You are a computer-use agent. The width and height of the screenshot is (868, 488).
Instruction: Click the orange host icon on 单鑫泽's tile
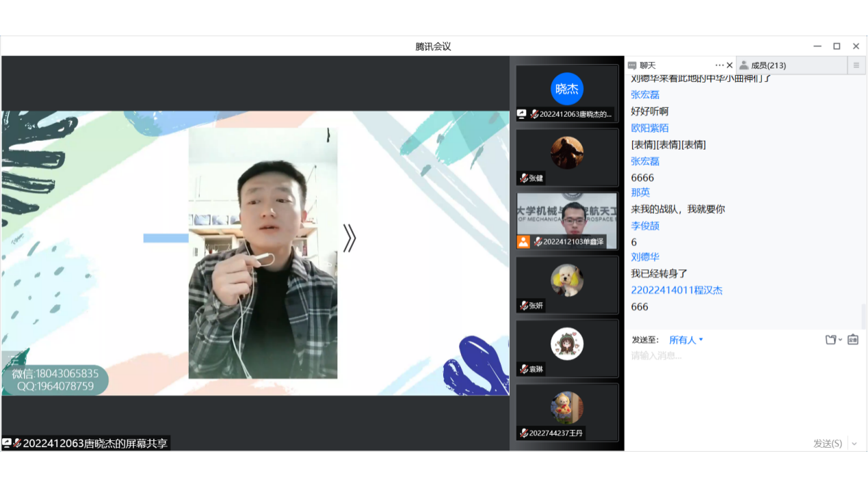point(523,241)
